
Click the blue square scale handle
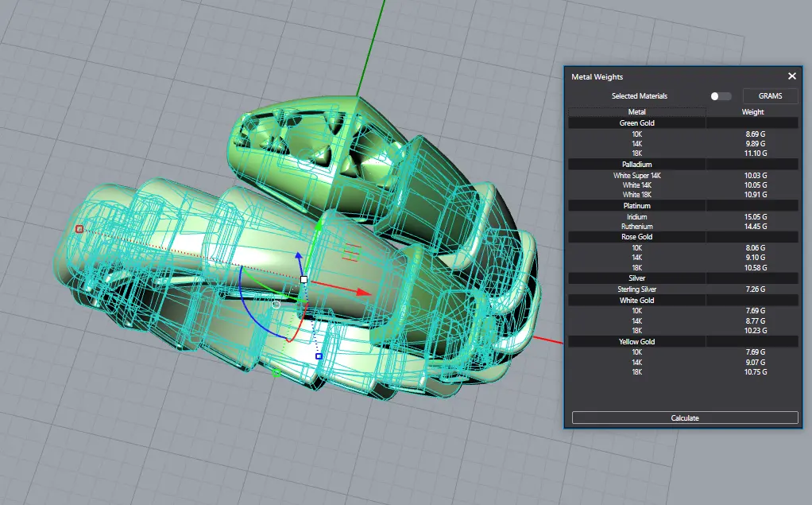coord(319,356)
